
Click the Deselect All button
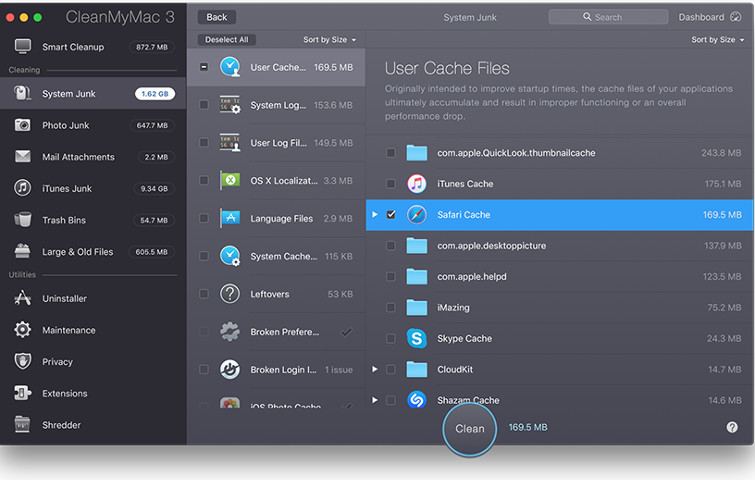click(227, 39)
